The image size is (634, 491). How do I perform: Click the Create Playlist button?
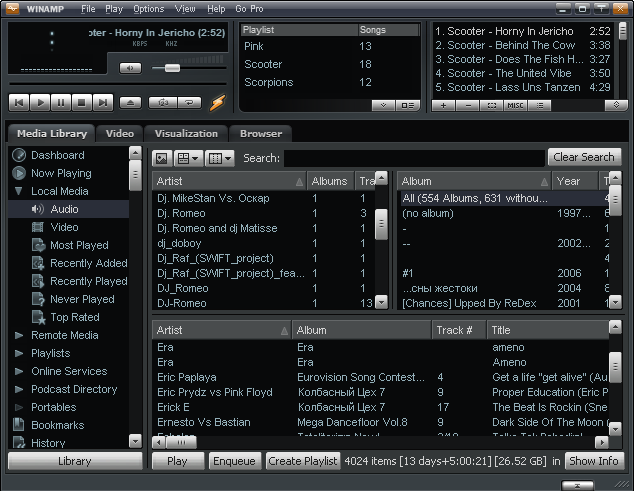[303, 461]
